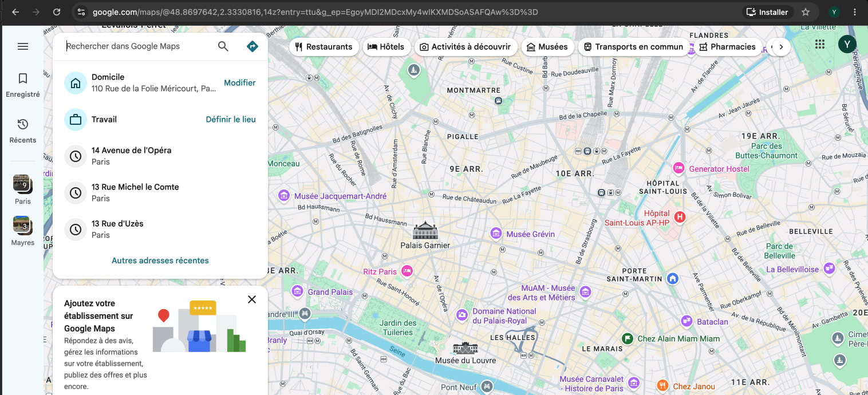Click the Installer button in address bar
The height and width of the screenshot is (395, 868).
(x=767, y=12)
